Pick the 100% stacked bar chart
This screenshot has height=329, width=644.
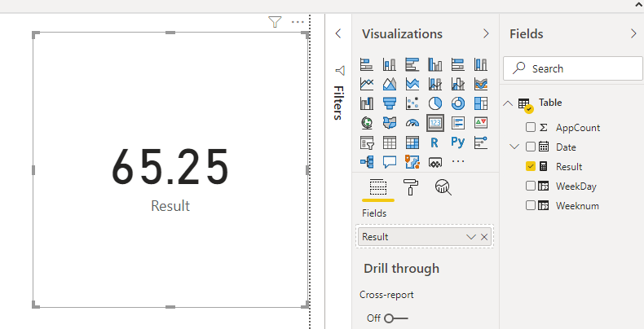458,64
